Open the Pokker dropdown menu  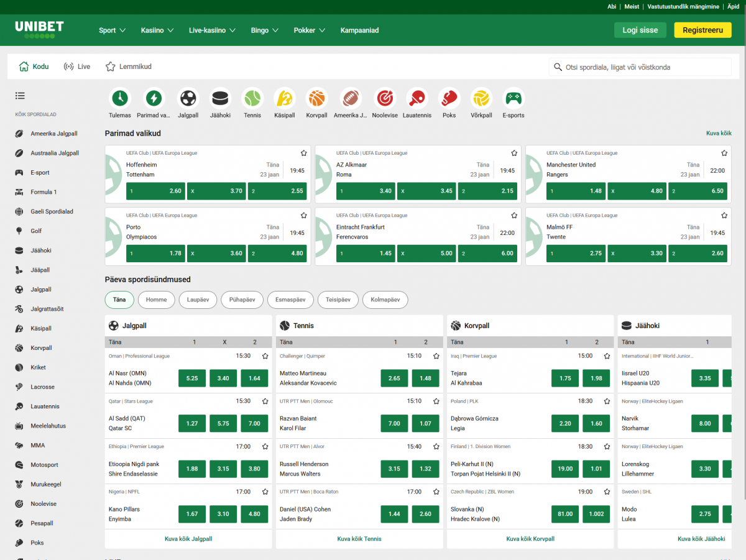309,30
